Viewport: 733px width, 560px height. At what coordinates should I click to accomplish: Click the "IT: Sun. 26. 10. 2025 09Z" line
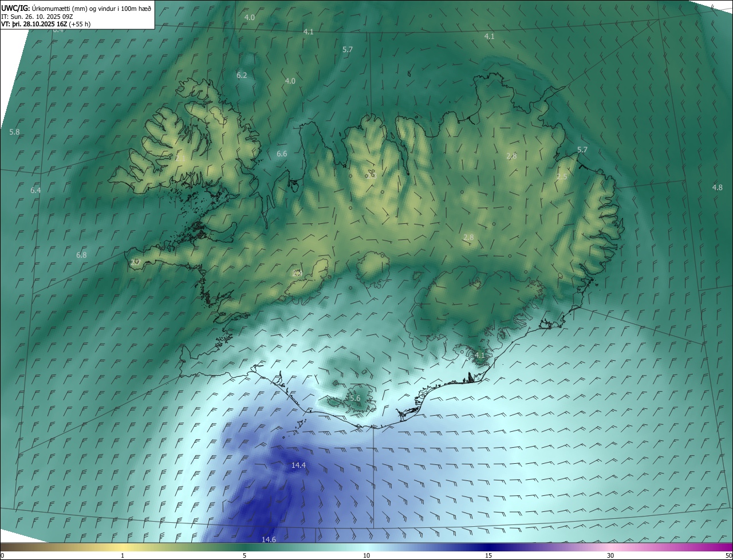38,16
